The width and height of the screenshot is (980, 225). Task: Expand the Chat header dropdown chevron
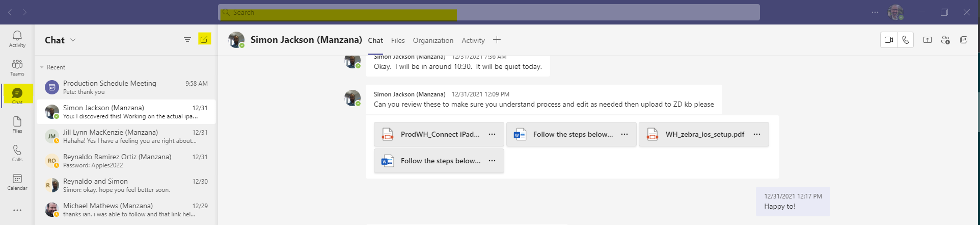(x=73, y=40)
